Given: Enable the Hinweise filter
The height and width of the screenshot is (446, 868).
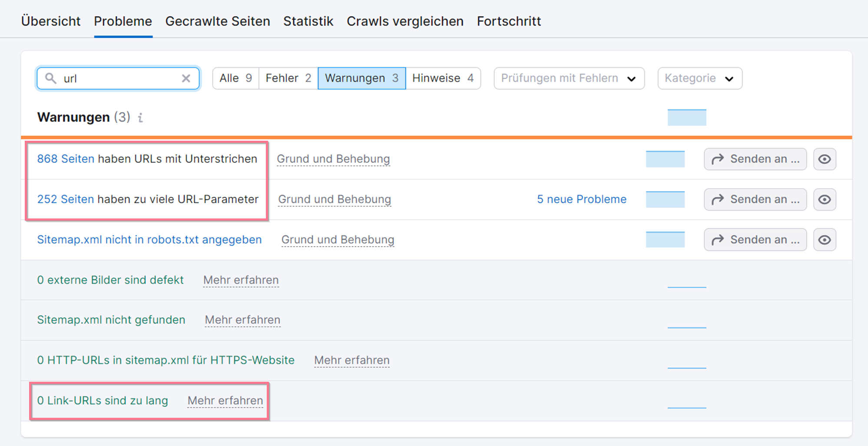Looking at the screenshot, I should 443,78.
